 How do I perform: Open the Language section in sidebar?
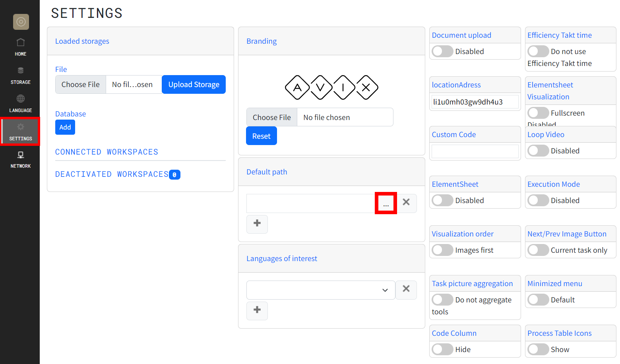pos(21,103)
